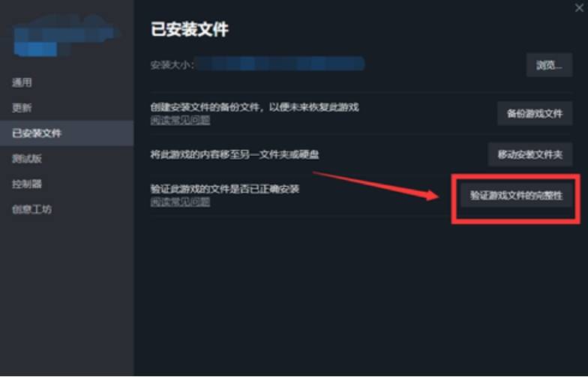The width and height of the screenshot is (588, 377).
Task: Click the 安装大小 label
Action: click(x=172, y=65)
